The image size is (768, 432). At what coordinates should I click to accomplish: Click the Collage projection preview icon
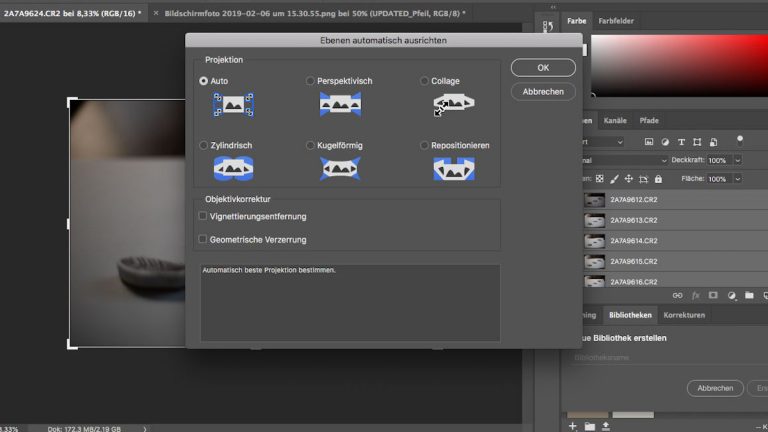(453, 104)
